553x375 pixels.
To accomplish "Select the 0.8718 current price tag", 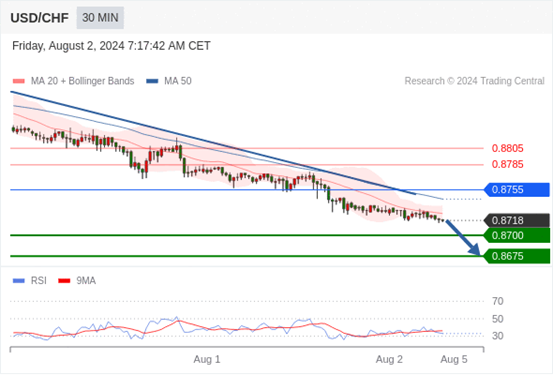I will pyautogui.click(x=517, y=220).
